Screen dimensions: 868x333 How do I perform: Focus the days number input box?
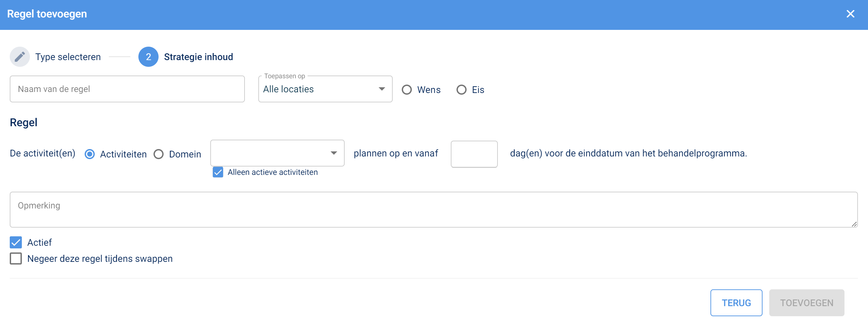click(474, 154)
